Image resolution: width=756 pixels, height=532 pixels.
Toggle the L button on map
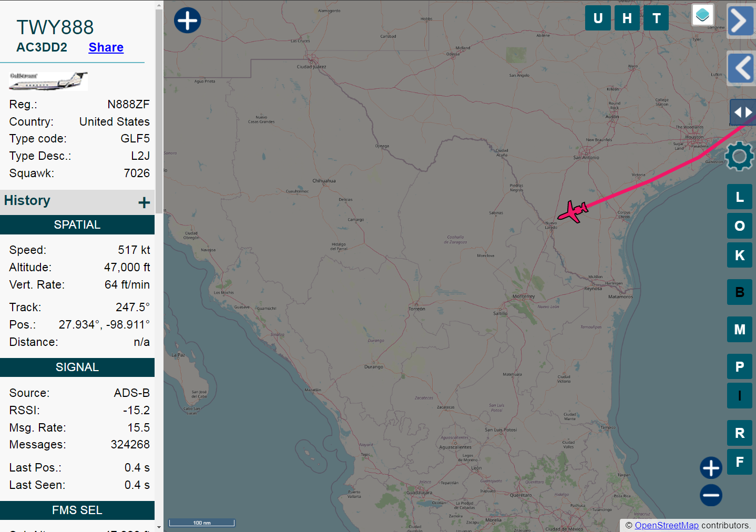[740, 197]
